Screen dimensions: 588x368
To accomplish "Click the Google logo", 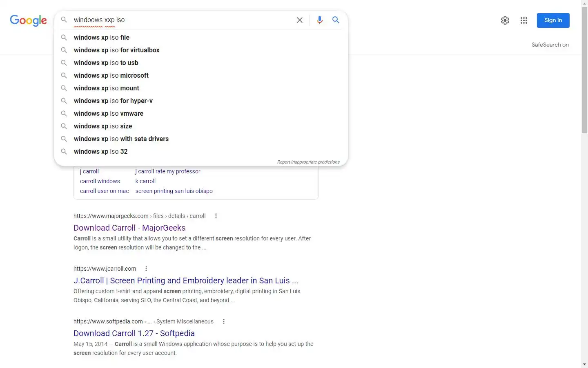I will (x=29, y=20).
